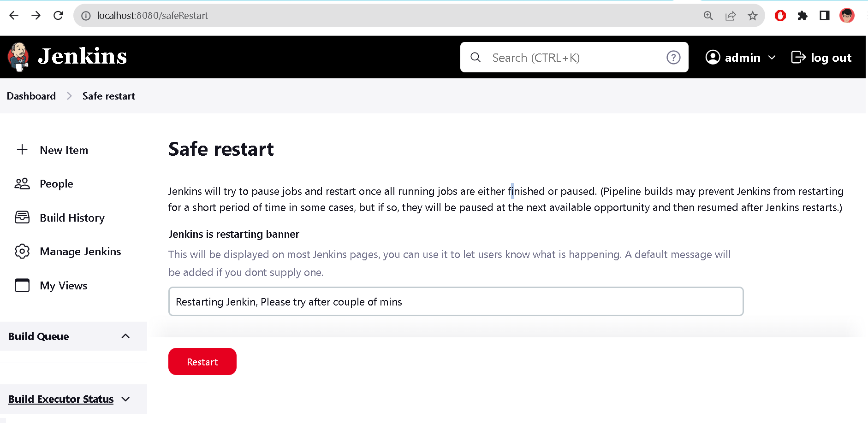This screenshot has height=423, width=868.
Task: Open Build History from sidebar
Action: [x=72, y=218]
